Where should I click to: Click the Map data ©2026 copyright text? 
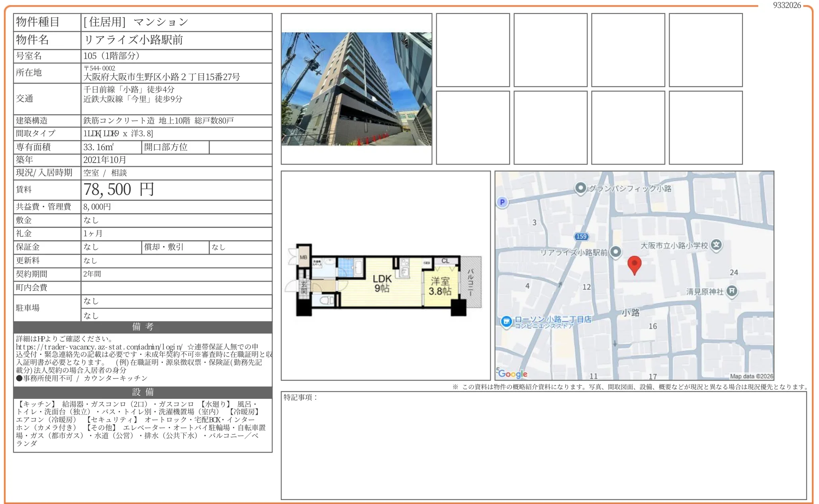pyautogui.click(x=750, y=376)
